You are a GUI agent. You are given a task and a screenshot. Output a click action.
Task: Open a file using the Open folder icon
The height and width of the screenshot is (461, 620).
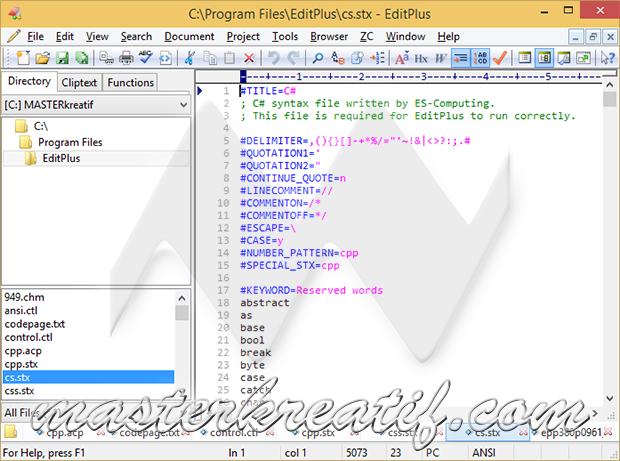[42, 58]
